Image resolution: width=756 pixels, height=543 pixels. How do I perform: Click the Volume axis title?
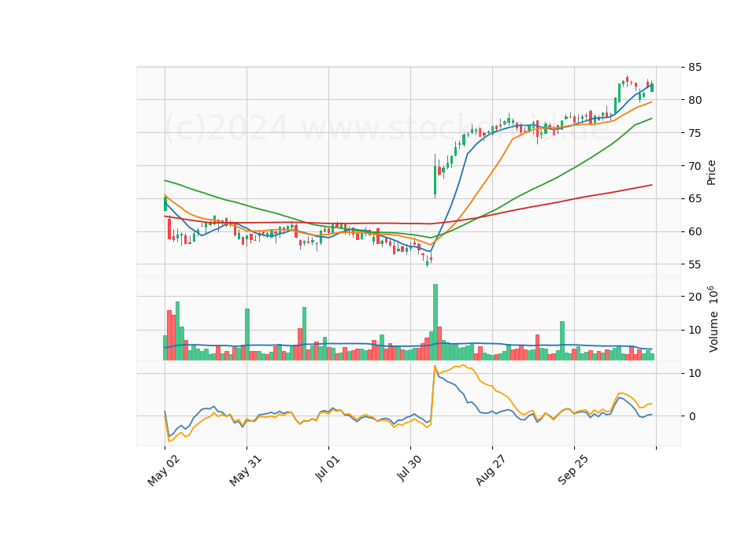(x=713, y=319)
